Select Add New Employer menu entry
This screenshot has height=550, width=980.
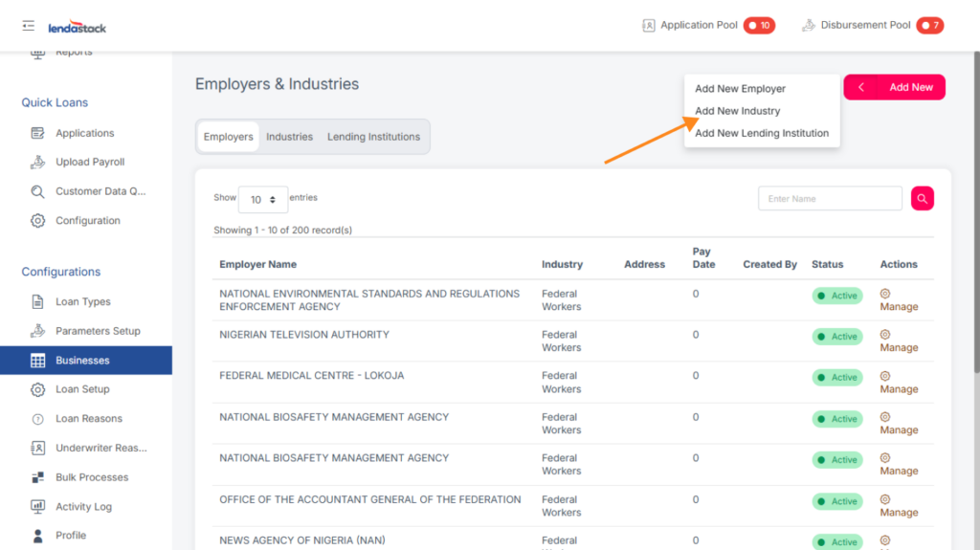pyautogui.click(x=740, y=89)
